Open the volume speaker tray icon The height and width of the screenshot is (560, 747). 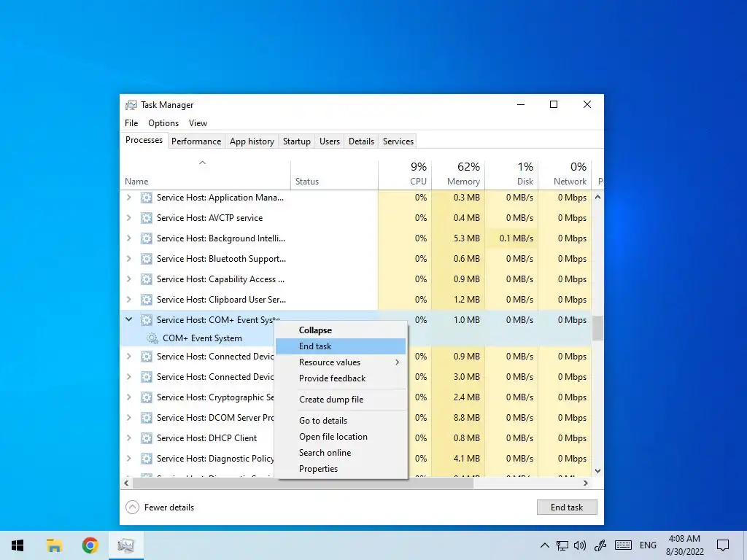tap(580, 545)
